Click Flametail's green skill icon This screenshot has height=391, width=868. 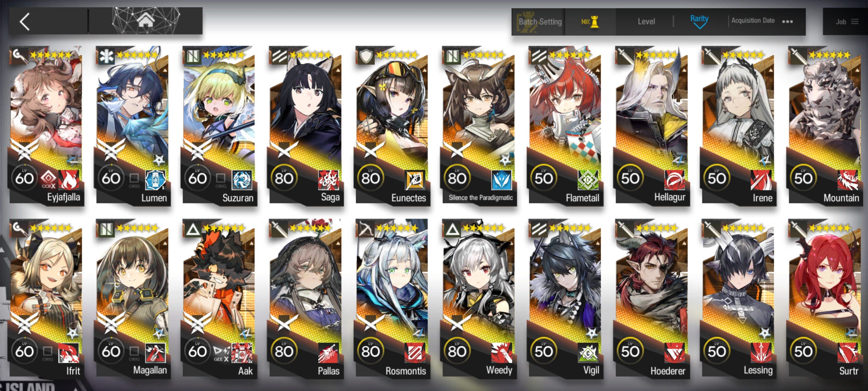pyautogui.click(x=588, y=180)
